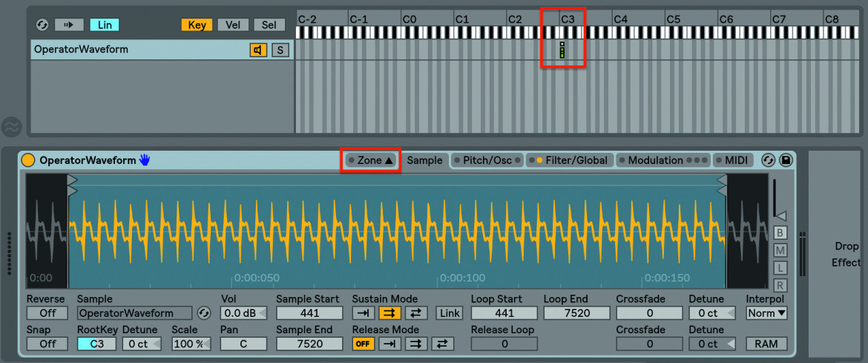Click the RootKey C3 field

tap(97, 344)
